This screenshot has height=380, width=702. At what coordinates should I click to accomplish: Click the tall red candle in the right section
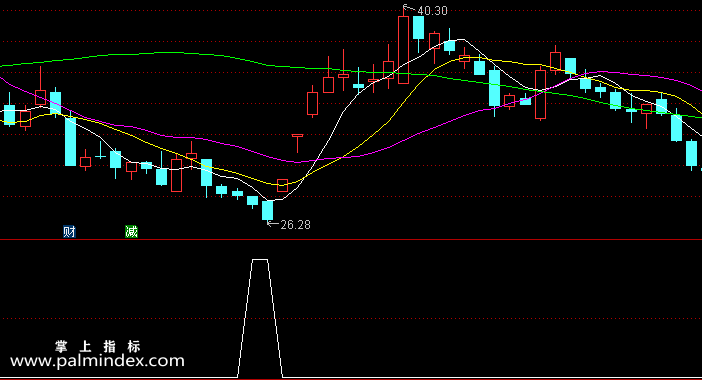pos(540,94)
